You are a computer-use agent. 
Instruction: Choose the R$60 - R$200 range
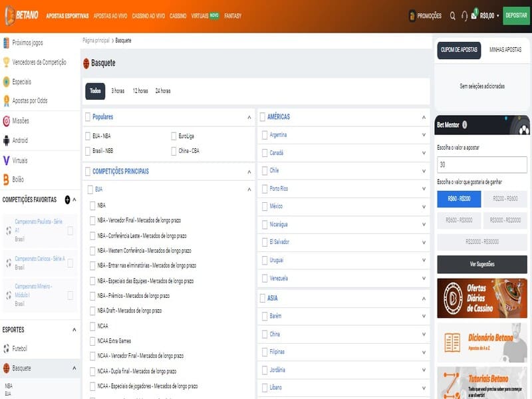click(x=459, y=199)
